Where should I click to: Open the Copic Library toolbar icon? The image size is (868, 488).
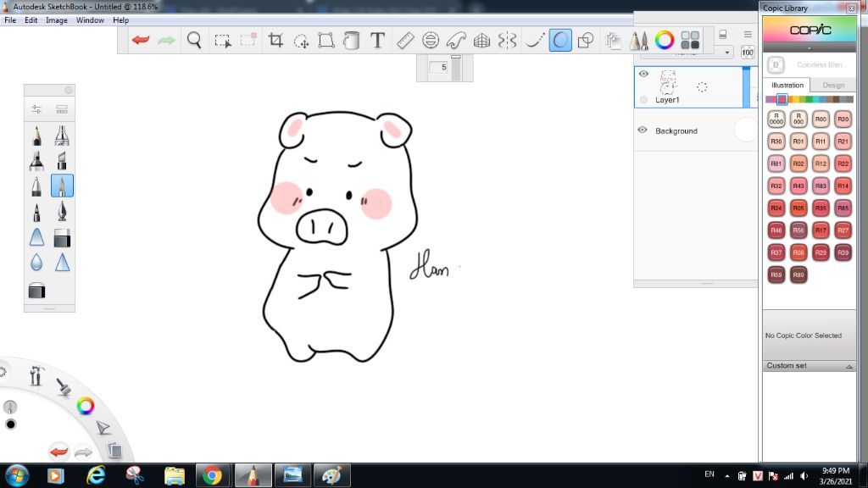click(690, 40)
